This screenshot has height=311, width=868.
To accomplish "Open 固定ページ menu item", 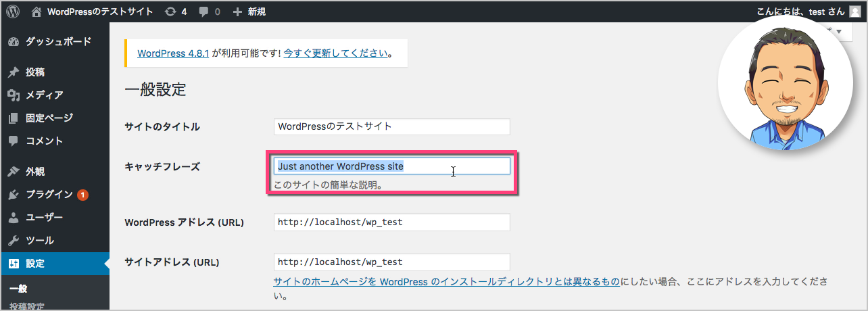I will [x=49, y=118].
